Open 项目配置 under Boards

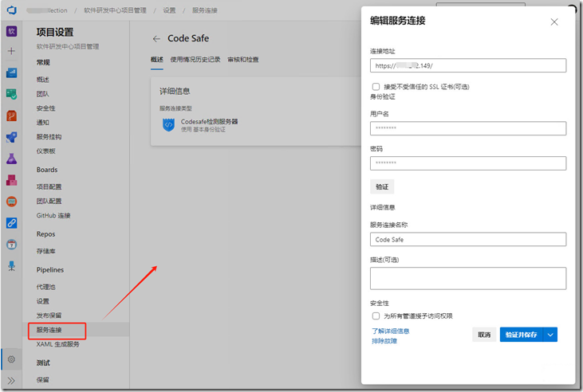49,186
